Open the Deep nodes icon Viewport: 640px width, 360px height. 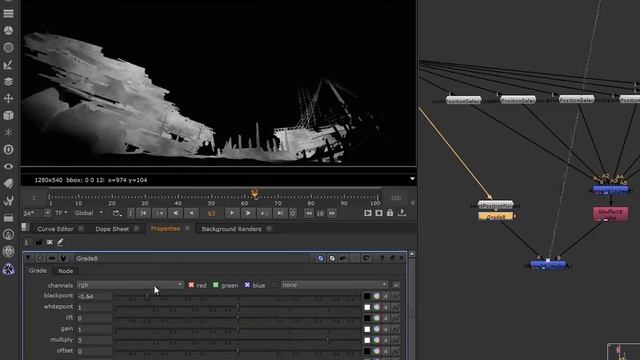point(8,149)
